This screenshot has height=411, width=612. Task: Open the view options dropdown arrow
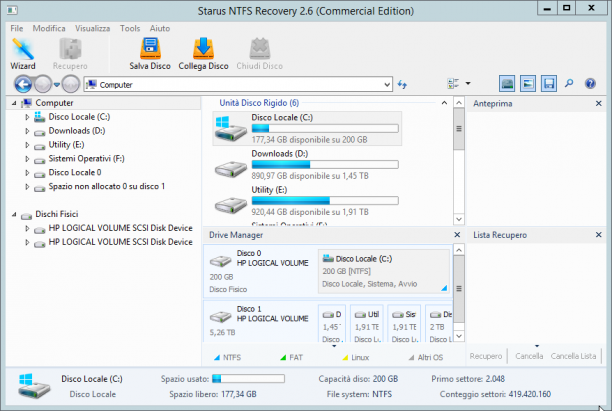(x=468, y=84)
